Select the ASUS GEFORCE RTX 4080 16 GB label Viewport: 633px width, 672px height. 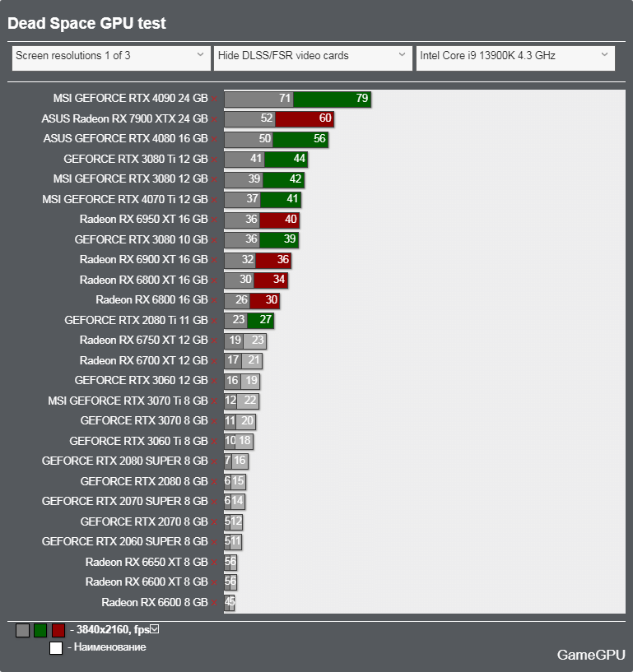[x=126, y=138]
